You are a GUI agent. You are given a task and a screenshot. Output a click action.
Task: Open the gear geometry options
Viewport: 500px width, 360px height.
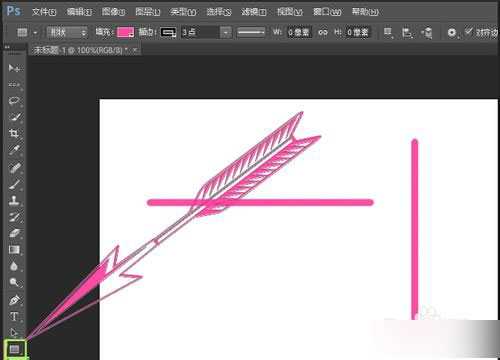(x=452, y=32)
